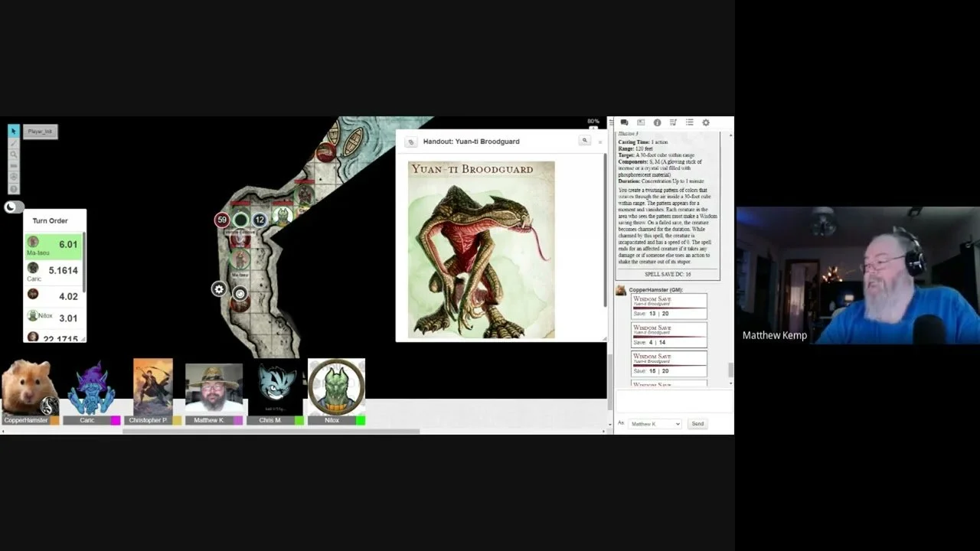Click the Nilox player name label
Screen dimensions: 980x551
332,420
